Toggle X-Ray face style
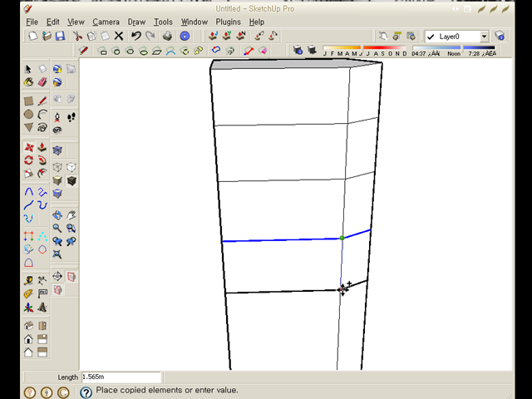 point(57,150)
